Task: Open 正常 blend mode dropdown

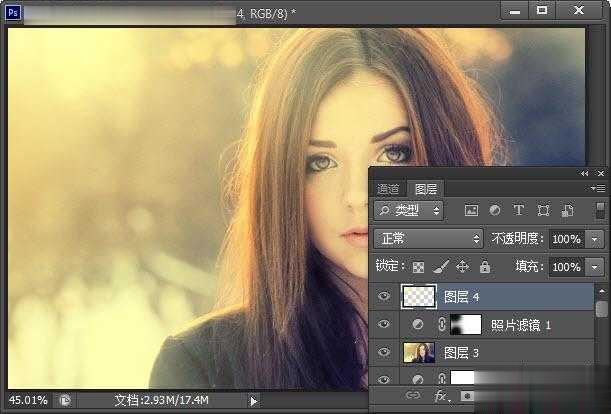Action: coord(428,239)
